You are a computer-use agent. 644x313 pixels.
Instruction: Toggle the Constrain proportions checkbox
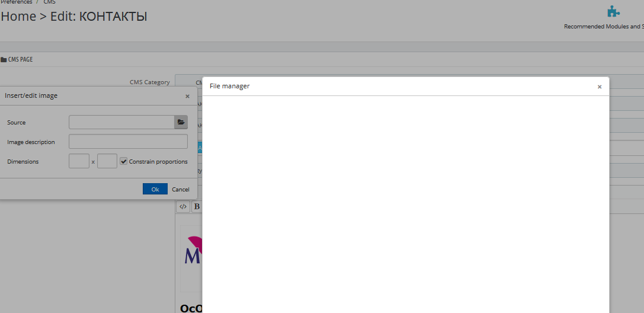pos(124,161)
